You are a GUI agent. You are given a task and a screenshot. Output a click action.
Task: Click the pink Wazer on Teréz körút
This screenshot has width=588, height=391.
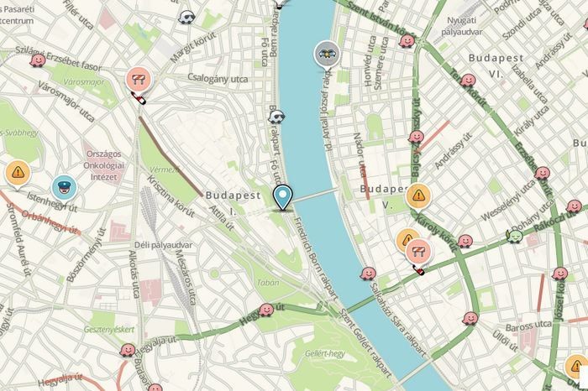468,81
